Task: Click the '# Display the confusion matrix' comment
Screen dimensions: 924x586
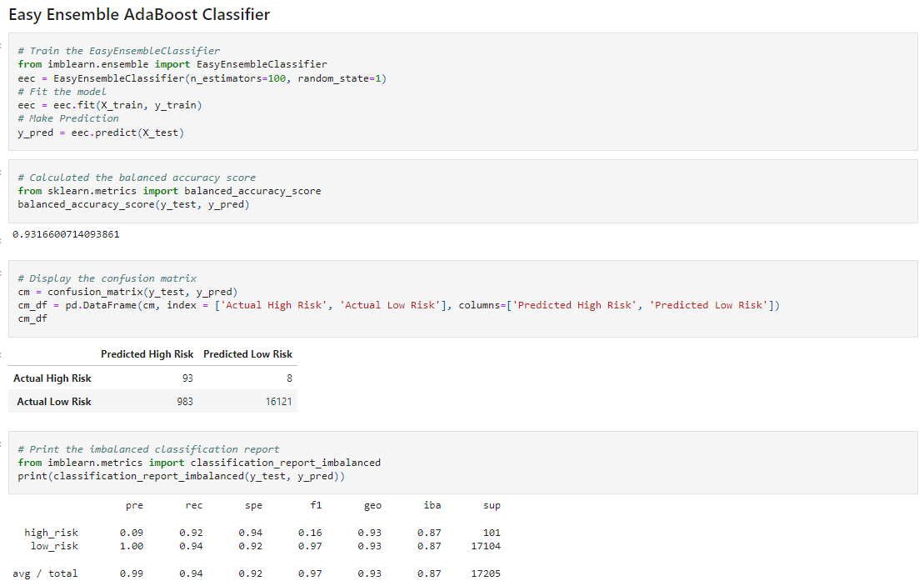Action: (x=107, y=278)
